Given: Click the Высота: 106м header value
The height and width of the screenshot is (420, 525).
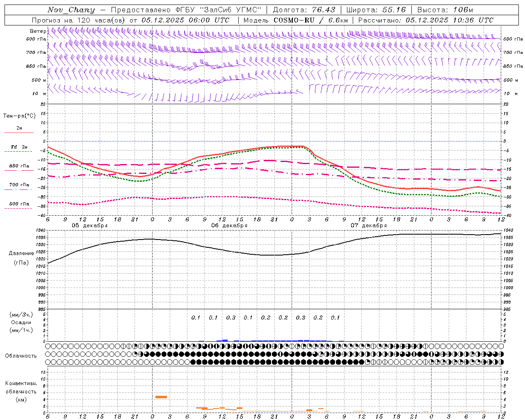Looking at the screenshot, I should point(445,10).
